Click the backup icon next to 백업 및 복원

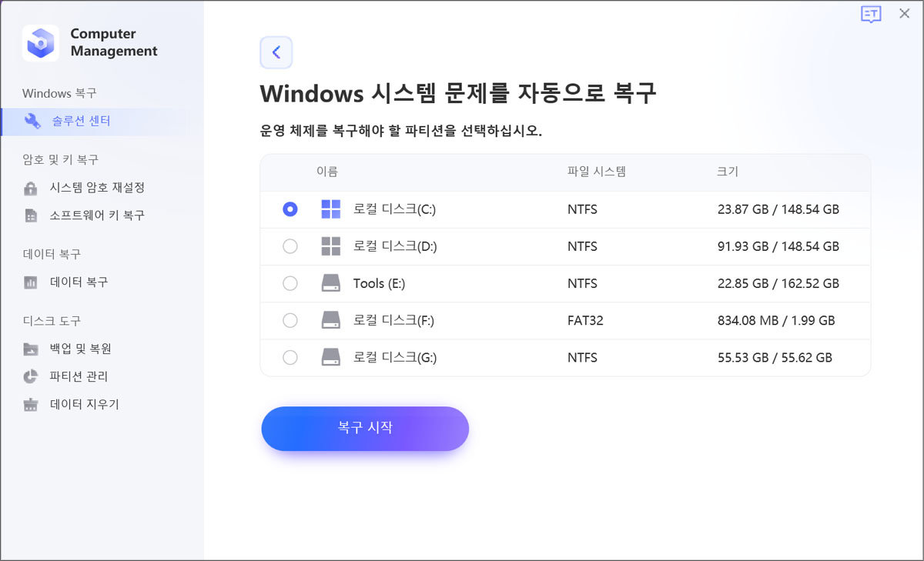pyautogui.click(x=30, y=349)
